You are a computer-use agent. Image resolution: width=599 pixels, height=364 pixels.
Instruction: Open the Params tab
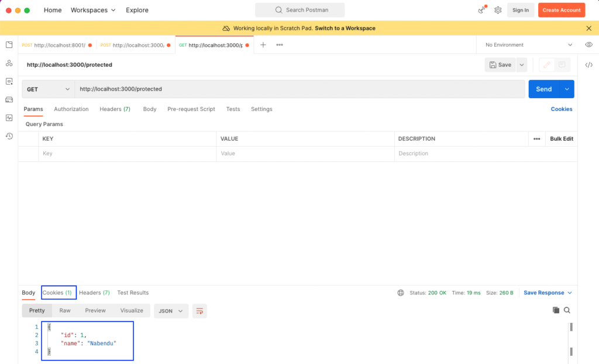click(33, 109)
